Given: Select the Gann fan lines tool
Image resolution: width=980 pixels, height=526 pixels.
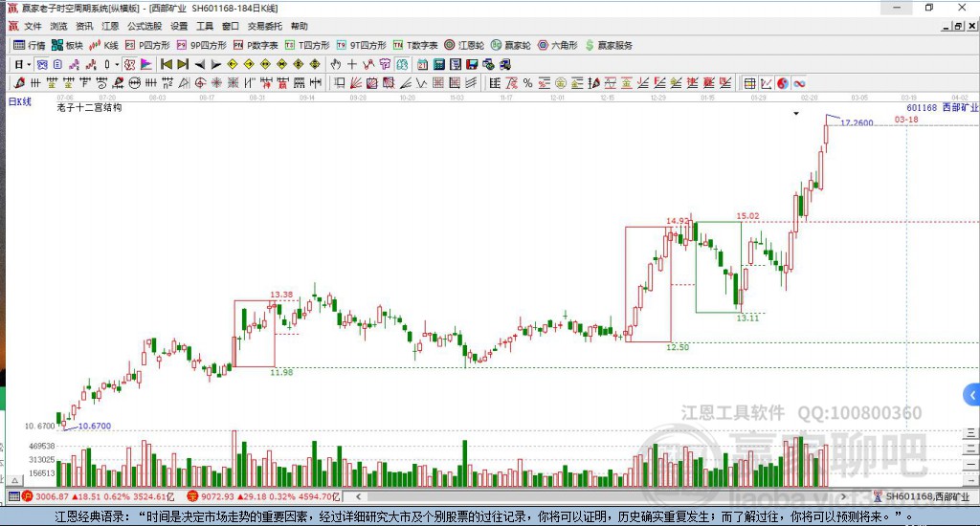Looking at the screenshot, I should tap(356, 83).
